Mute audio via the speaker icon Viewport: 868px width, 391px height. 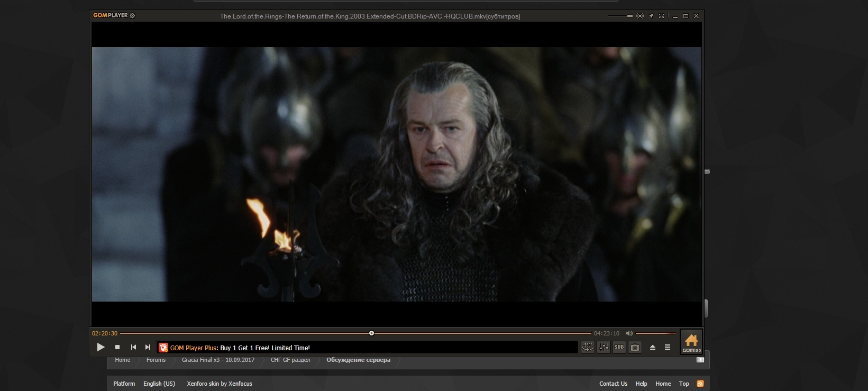coord(629,333)
